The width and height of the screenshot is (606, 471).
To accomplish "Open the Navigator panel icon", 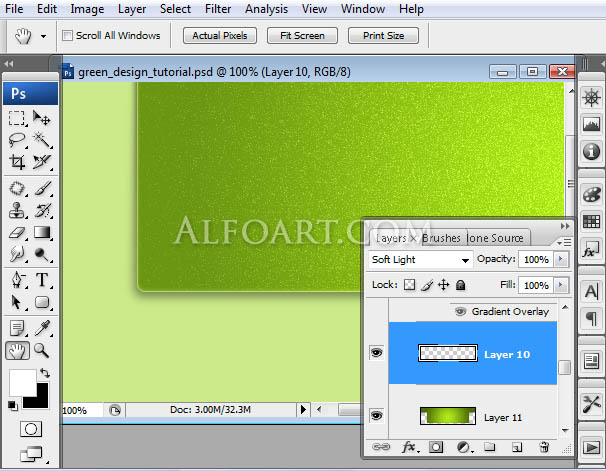I will click(591, 97).
